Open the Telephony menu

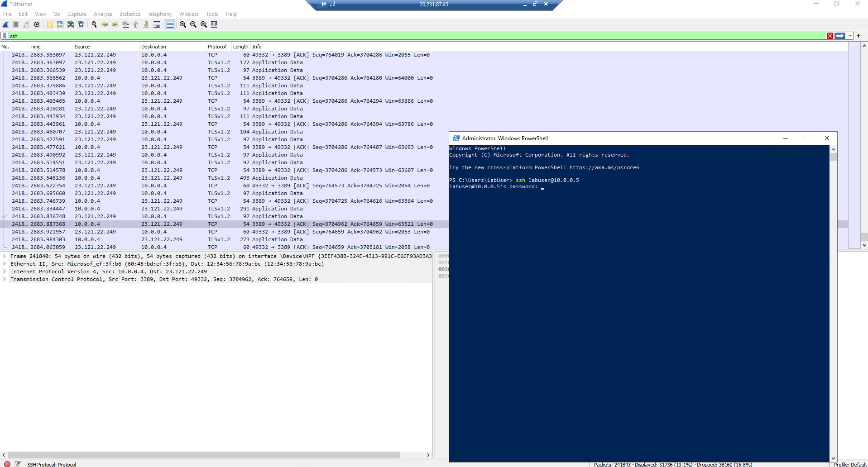point(159,14)
